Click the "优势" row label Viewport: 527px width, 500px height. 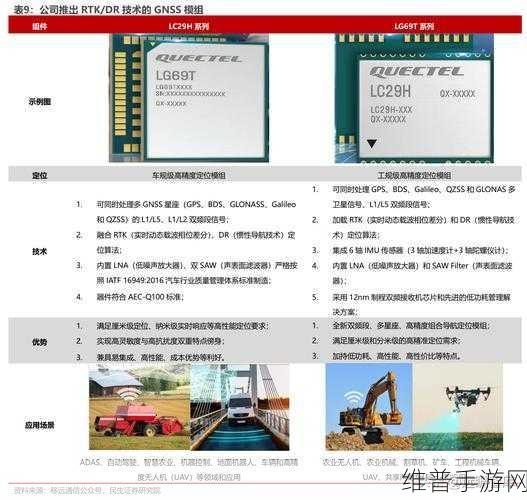(x=40, y=342)
